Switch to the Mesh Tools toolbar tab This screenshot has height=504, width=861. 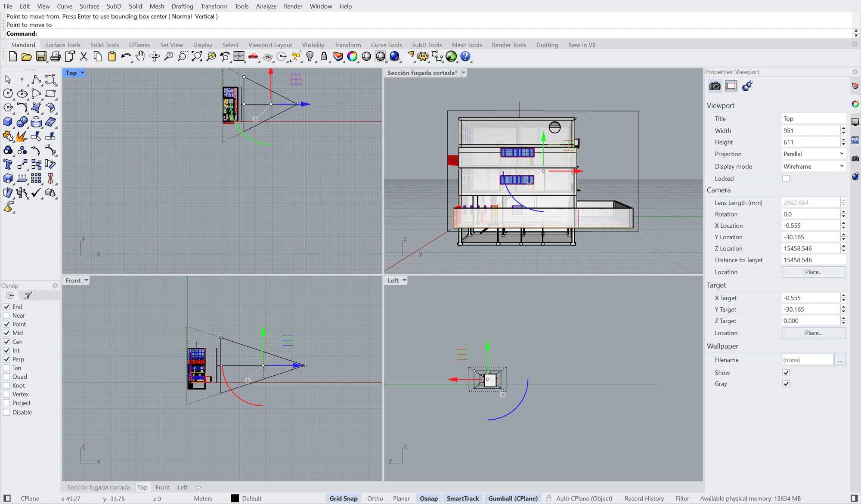[467, 45]
